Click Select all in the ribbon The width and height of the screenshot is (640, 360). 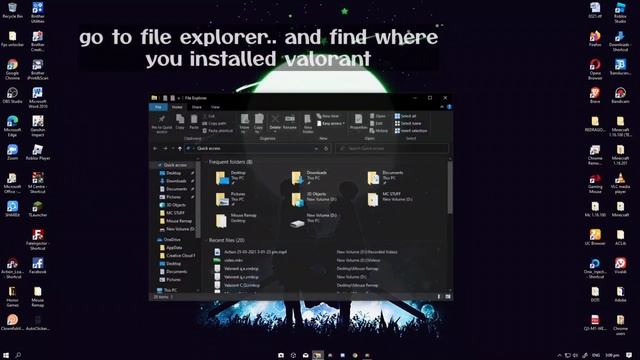click(405, 116)
